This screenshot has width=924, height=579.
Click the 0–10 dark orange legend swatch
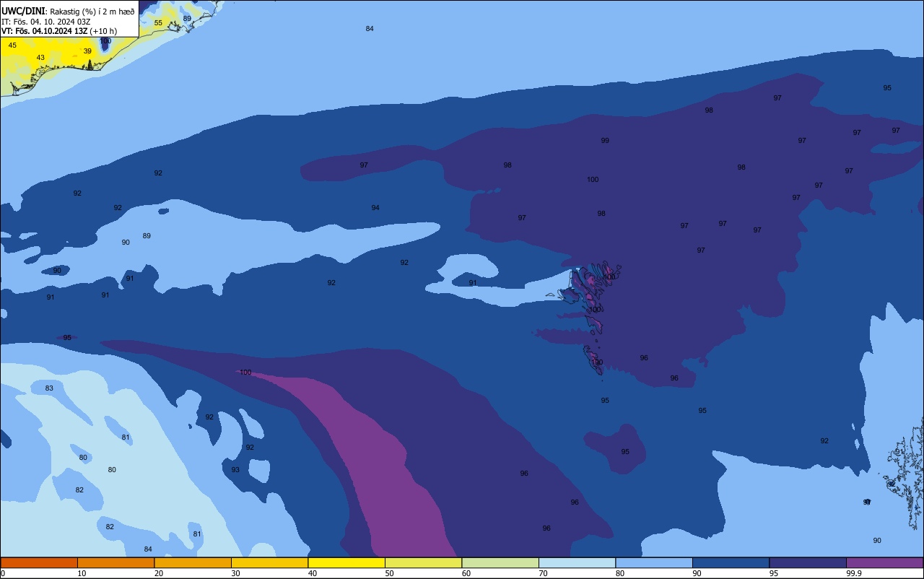click(39, 562)
